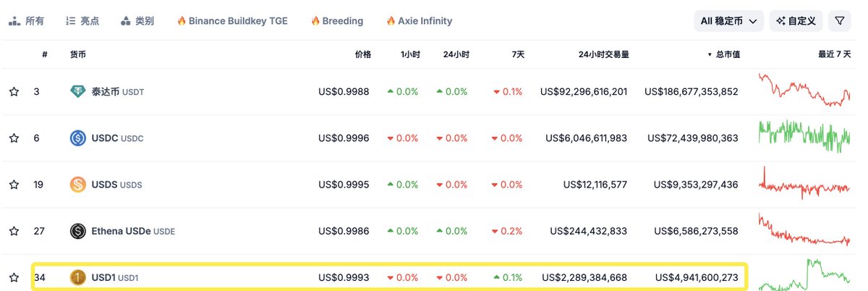Click the USDC coin logo
This screenshot has height=291, width=868.
pos(78,138)
